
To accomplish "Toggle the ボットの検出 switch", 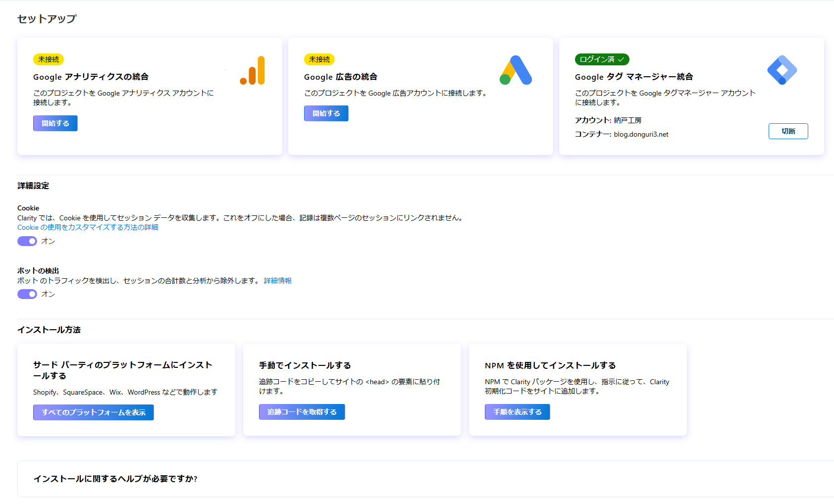I will (x=27, y=294).
